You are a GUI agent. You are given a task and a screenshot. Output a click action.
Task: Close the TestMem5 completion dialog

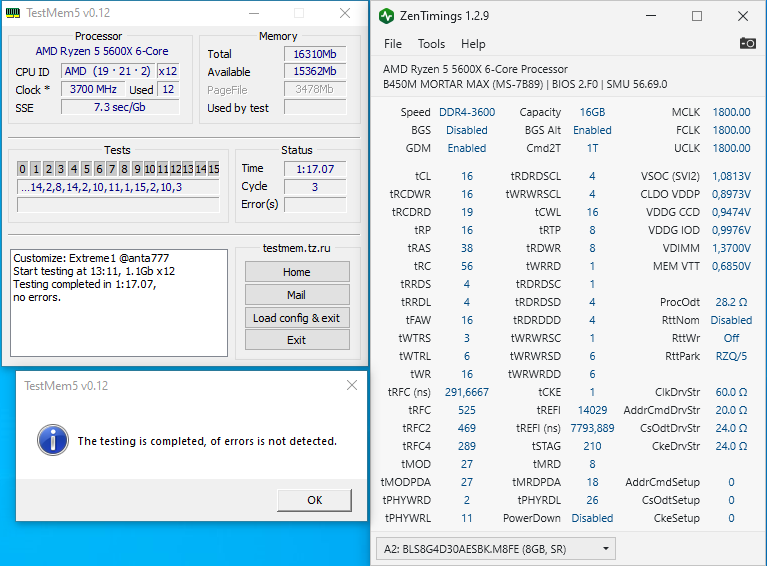[352, 385]
